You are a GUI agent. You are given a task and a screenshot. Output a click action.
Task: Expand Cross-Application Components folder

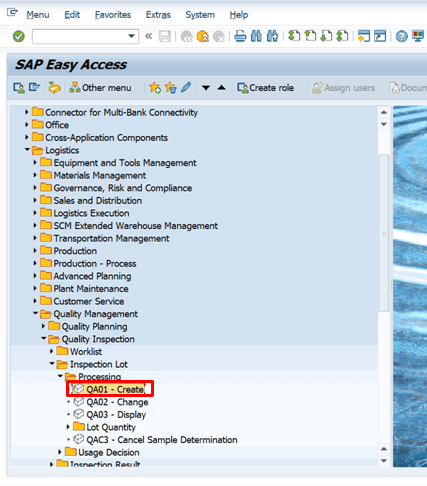pyautogui.click(x=27, y=137)
